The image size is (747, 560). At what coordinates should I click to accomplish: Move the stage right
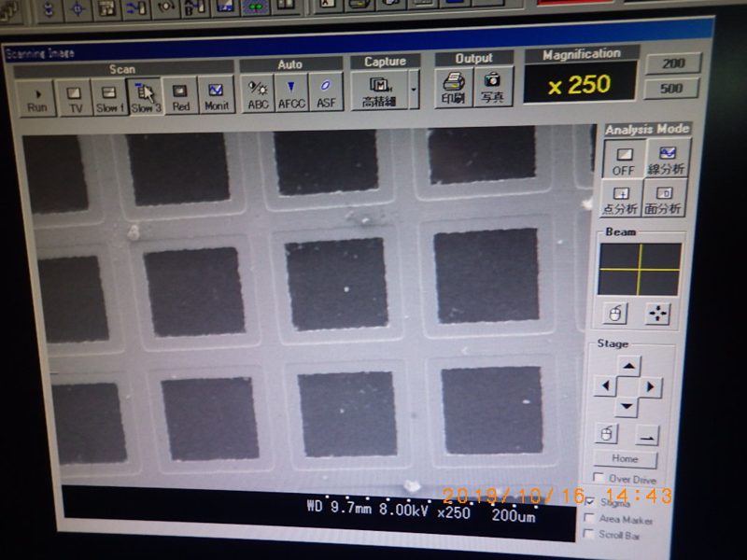[650, 386]
